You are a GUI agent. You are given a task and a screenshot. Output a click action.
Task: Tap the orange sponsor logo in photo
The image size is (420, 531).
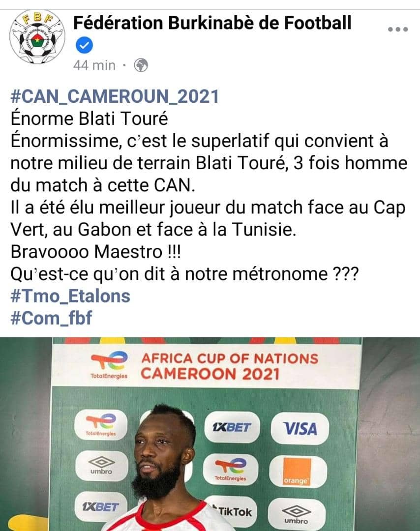(298, 472)
